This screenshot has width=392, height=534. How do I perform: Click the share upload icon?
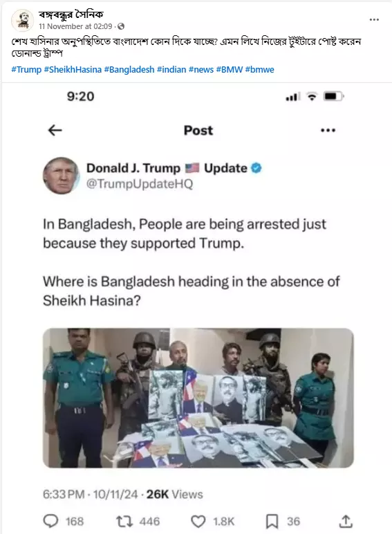[346, 521]
